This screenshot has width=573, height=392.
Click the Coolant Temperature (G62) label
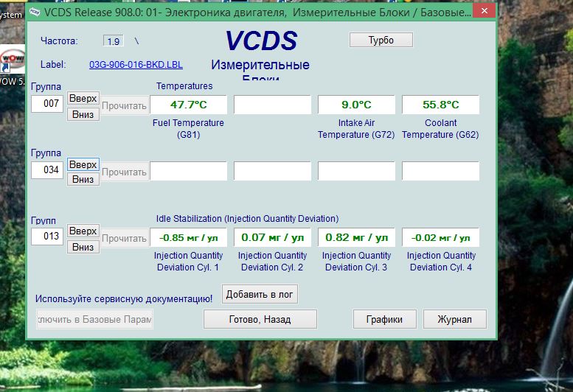click(x=440, y=128)
